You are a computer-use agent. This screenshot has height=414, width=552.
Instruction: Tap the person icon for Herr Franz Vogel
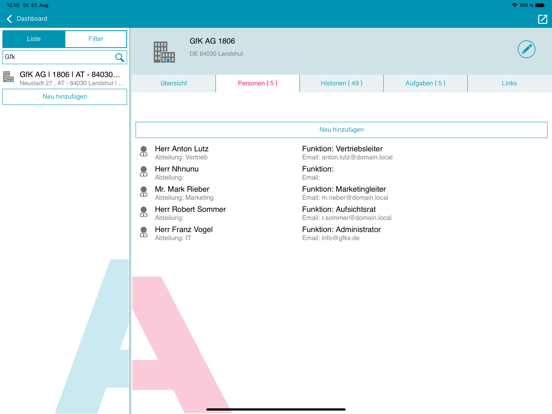(144, 232)
